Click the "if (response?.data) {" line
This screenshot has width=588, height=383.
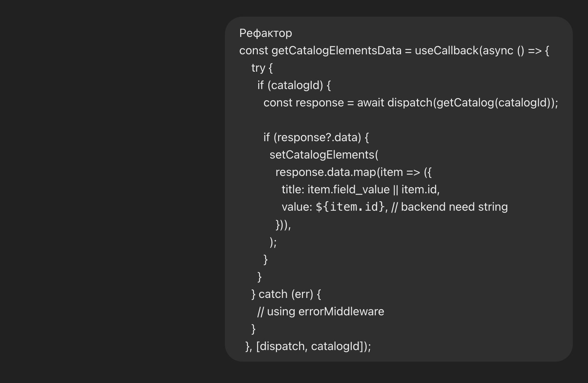coord(316,138)
